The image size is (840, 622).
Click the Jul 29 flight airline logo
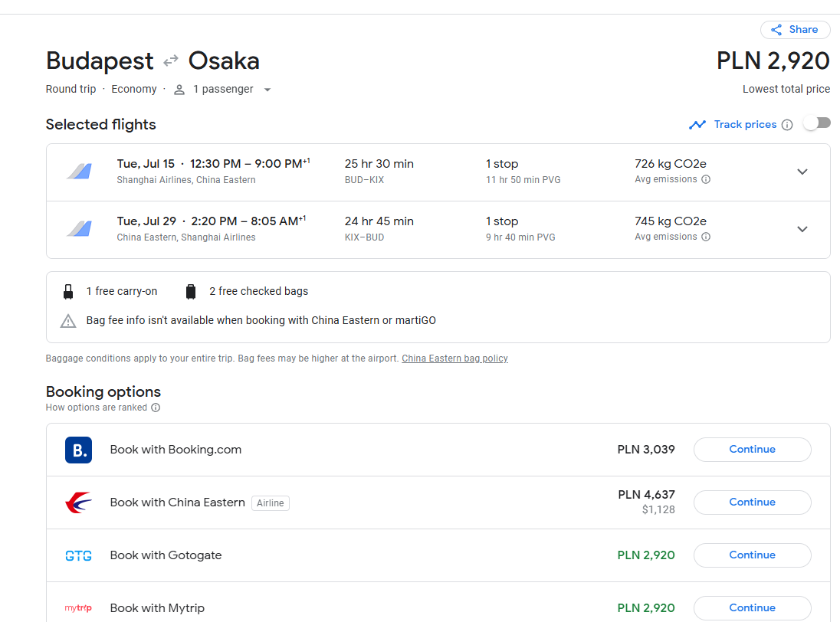pos(79,228)
